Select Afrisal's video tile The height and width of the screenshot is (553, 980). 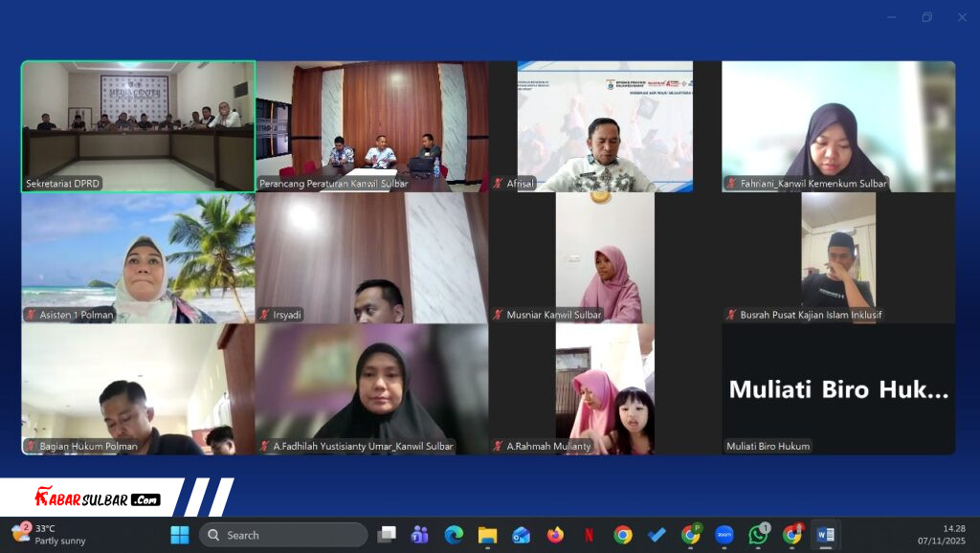point(605,126)
